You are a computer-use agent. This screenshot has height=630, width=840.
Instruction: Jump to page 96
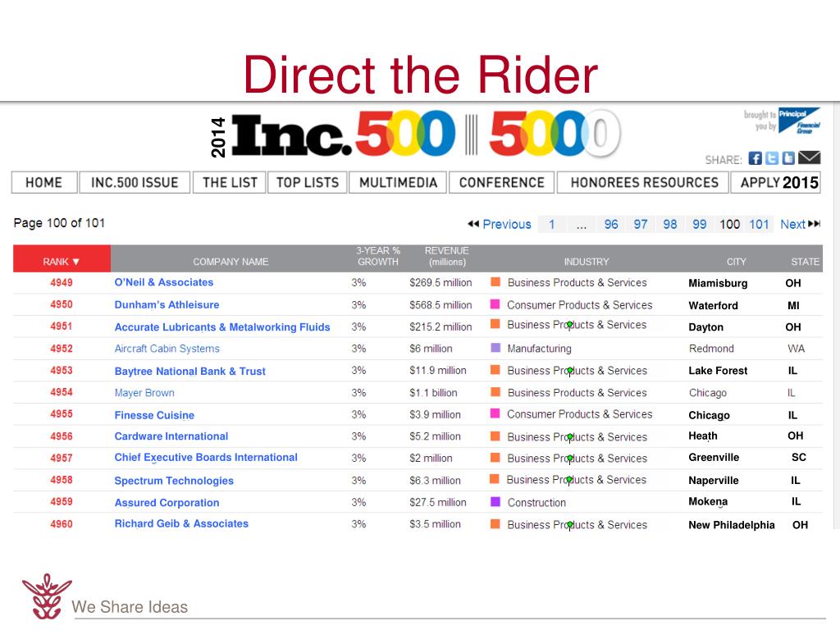click(611, 225)
